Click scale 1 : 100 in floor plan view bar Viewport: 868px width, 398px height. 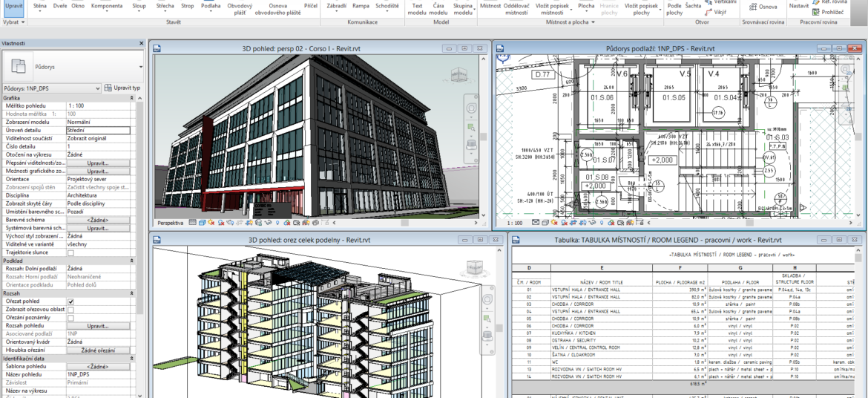pos(514,223)
